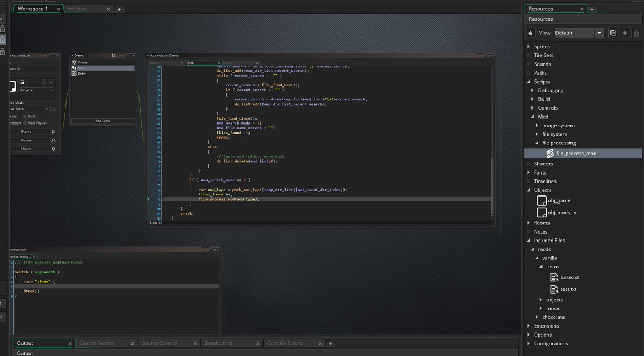Click the Parent icon in obj_mods_ini properties
This screenshot has width=644, height=356.
click(54, 140)
